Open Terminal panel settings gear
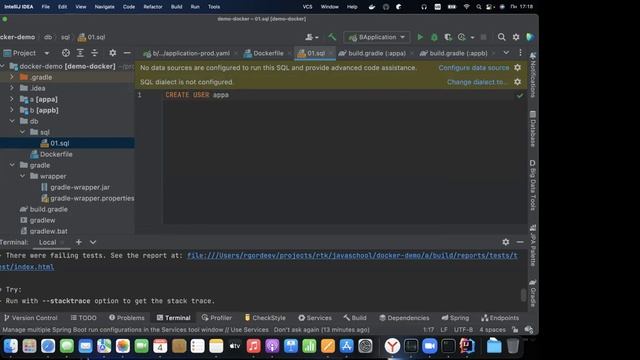 (x=506, y=242)
